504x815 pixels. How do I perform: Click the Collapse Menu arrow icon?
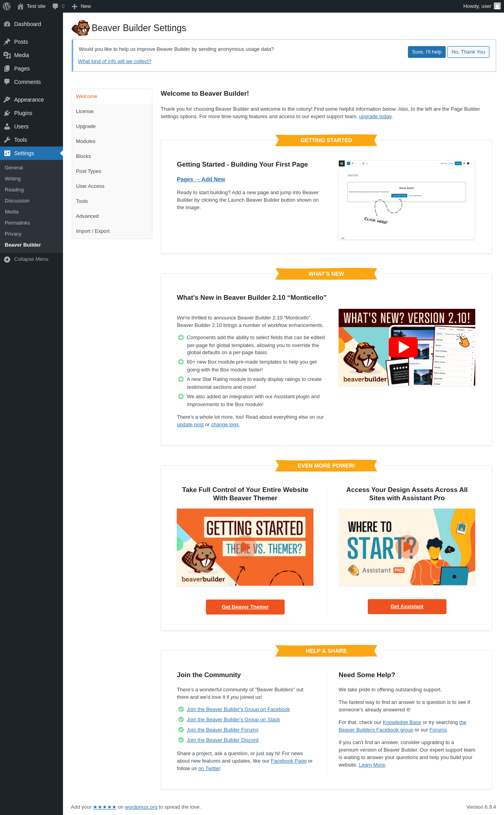(x=7, y=259)
